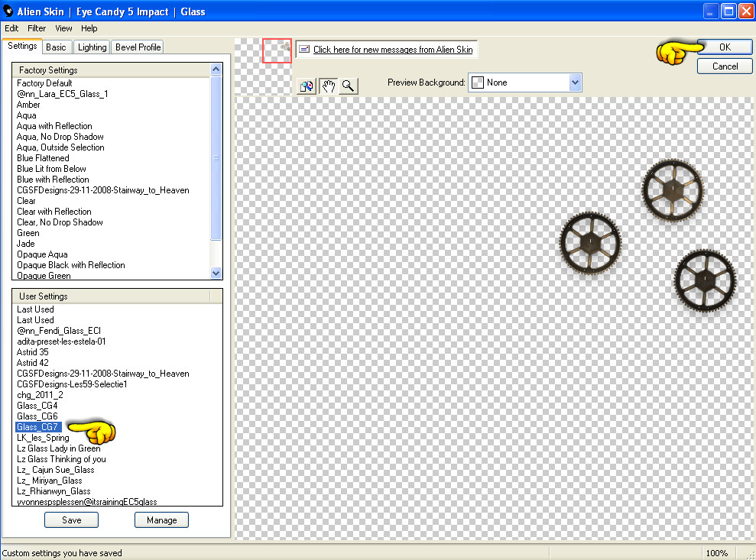Click the Factory Settings list scroll-up arrow
Screen dimensions: 756x560
(216, 70)
